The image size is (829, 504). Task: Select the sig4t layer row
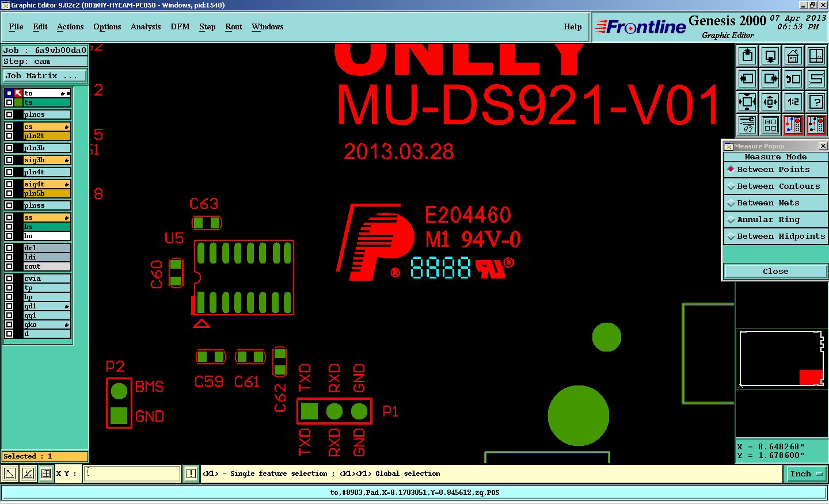point(47,184)
